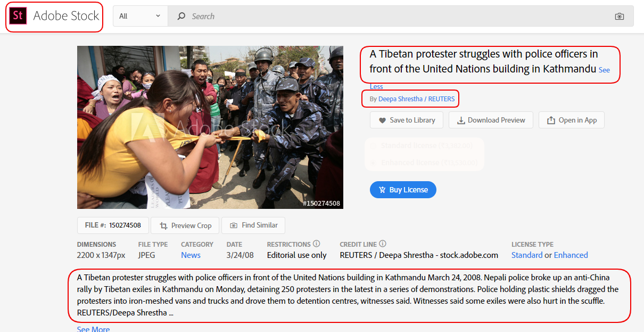This screenshot has width=644, height=332.
Task: Click the Adobe Stock St logo icon
Action: [18, 15]
